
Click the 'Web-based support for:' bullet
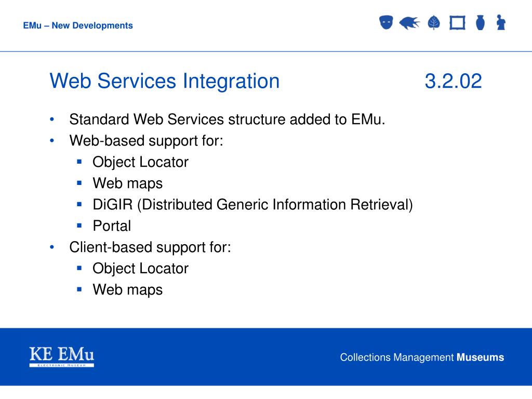tap(146, 141)
